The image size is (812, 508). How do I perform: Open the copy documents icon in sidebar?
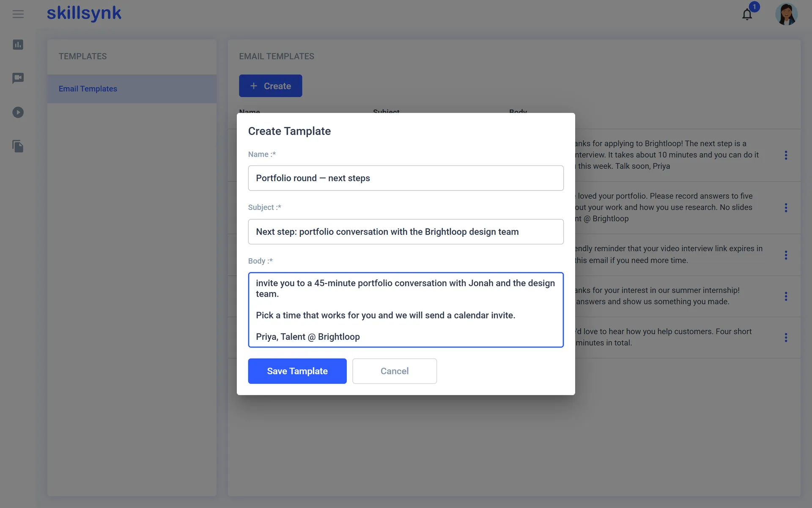(x=18, y=146)
